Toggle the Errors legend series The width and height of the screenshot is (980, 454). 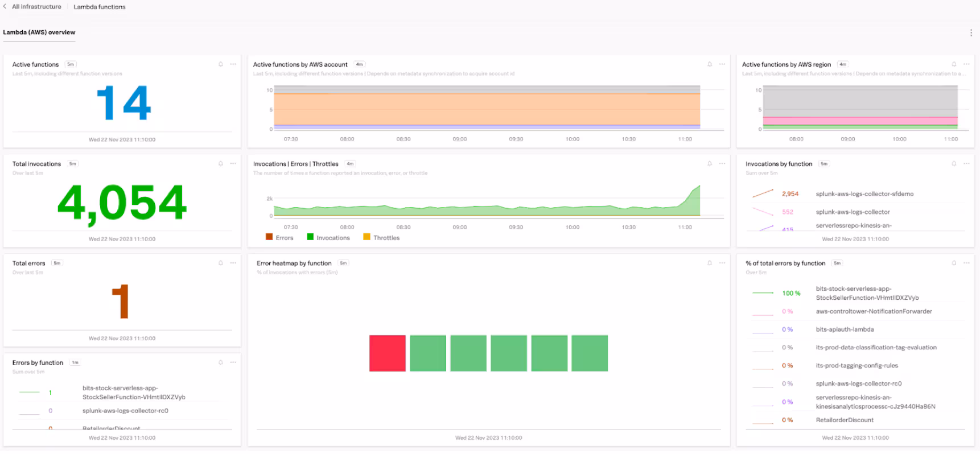point(279,238)
